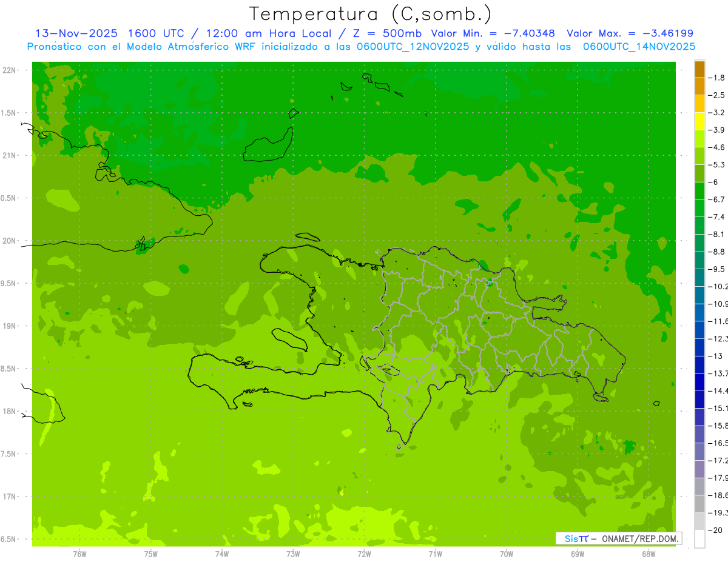The width and height of the screenshot is (728, 562).
Task: Click the '70W' longitude label
Action: 507,554
